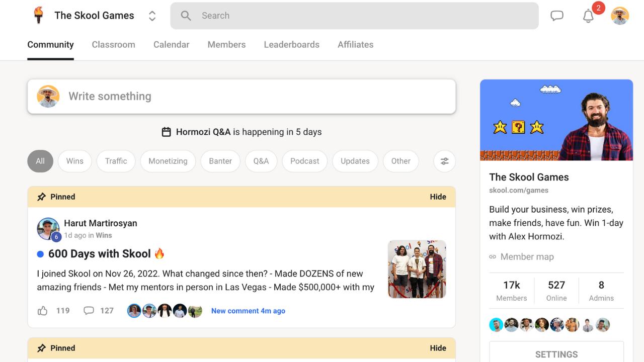Click the Write something post box

pyautogui.click(x=242, y=96)
